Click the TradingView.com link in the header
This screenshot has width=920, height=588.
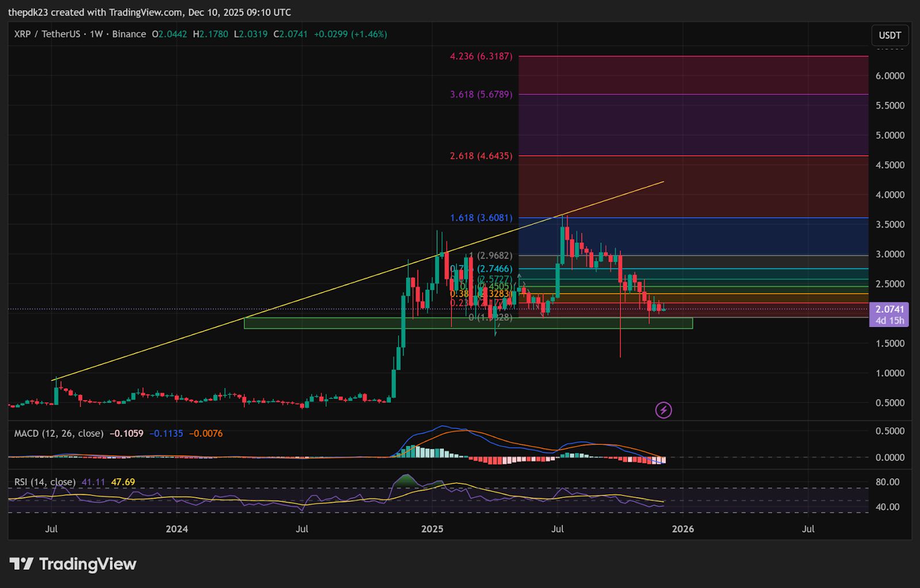147,12
